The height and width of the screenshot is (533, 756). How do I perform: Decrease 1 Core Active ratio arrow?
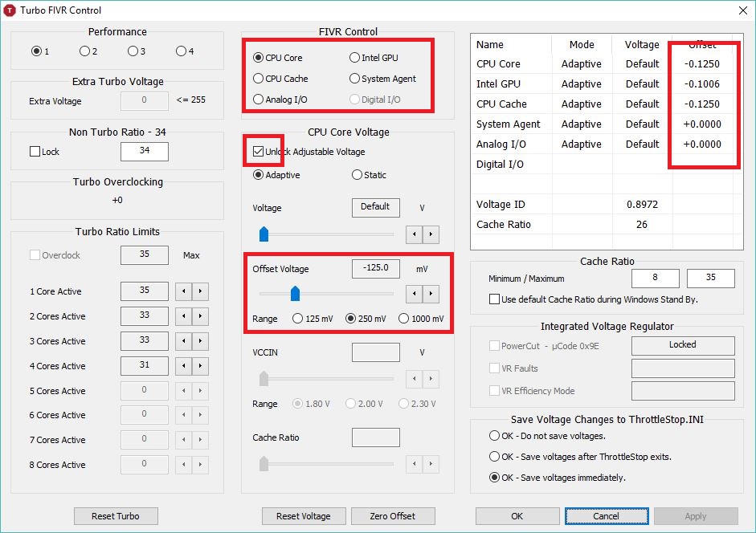pyautogui.click(x=183, y=291)
